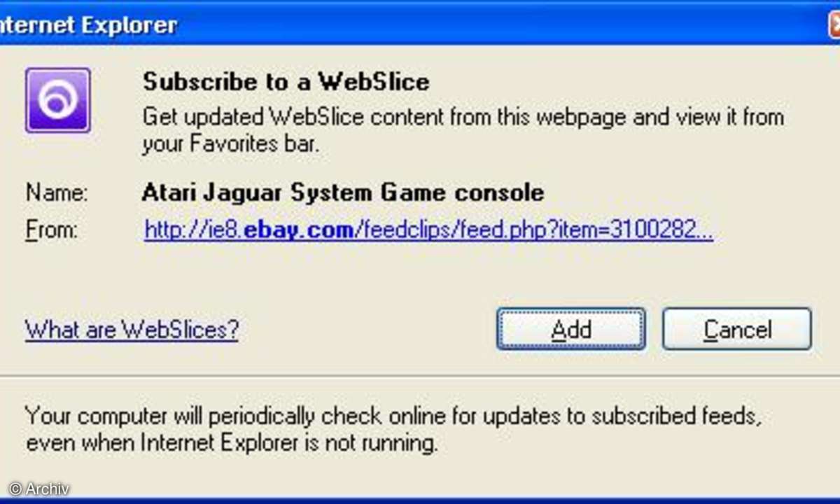Viewport: 840px width, 504px height.
Task: Follow the ie8.ebay.com feed URL link
Action: pyautogui.click(x=428, y=230)
